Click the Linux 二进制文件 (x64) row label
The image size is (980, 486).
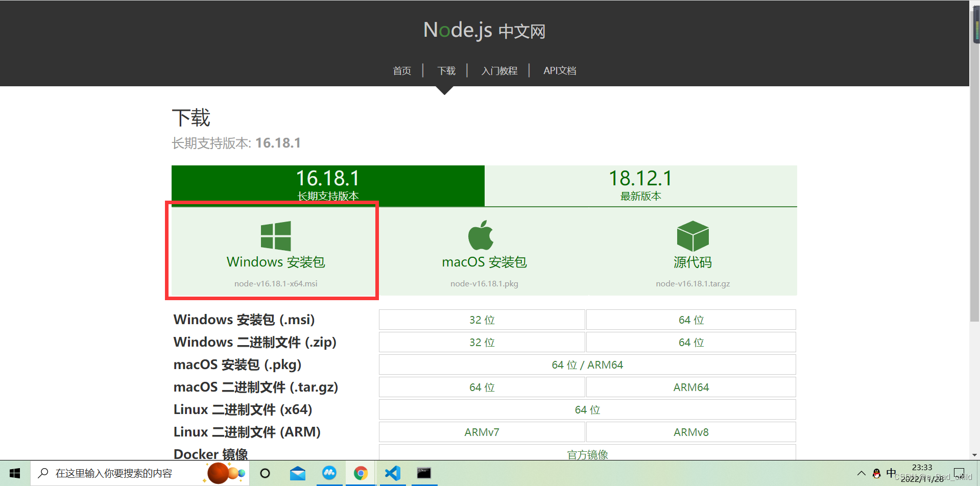click(243, 409)
